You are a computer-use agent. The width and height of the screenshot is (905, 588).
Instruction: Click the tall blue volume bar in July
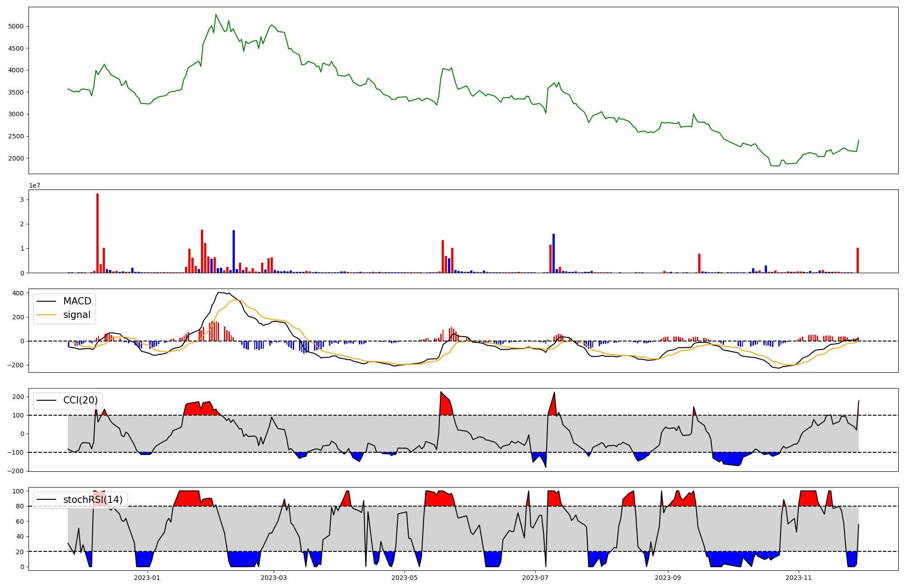553,253
